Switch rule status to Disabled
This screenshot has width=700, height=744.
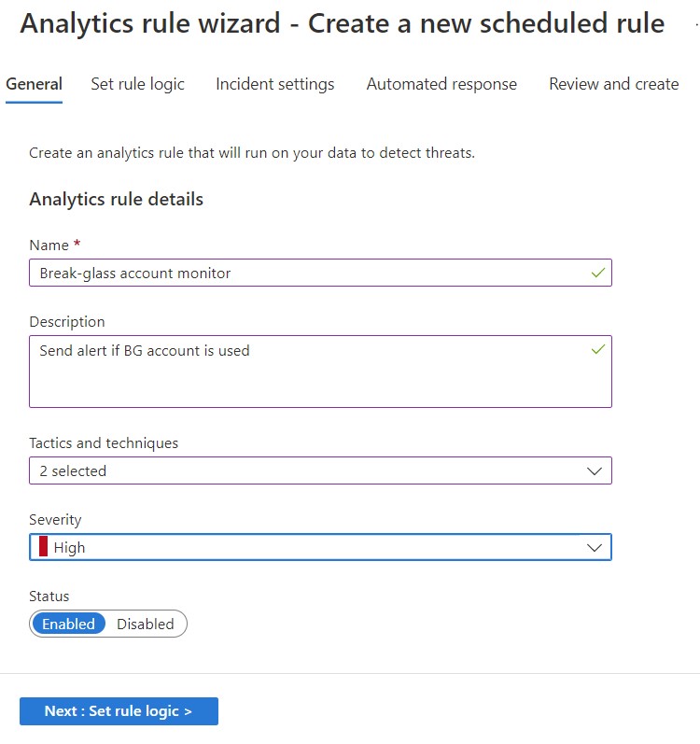tap(146, 624)
